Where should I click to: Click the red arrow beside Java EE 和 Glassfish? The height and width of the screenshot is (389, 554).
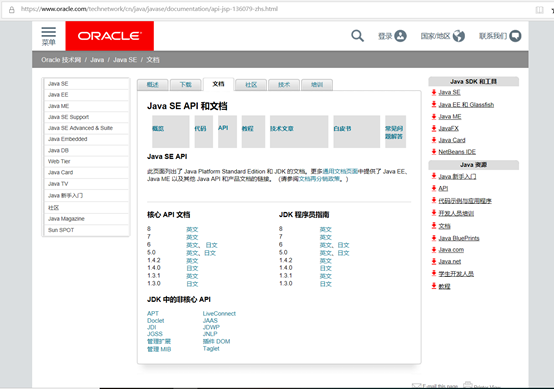pos(434,104)
